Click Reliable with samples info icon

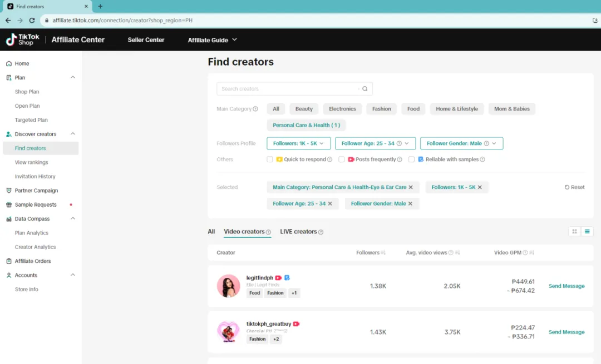pyautogui.click(x=482, y=159)
